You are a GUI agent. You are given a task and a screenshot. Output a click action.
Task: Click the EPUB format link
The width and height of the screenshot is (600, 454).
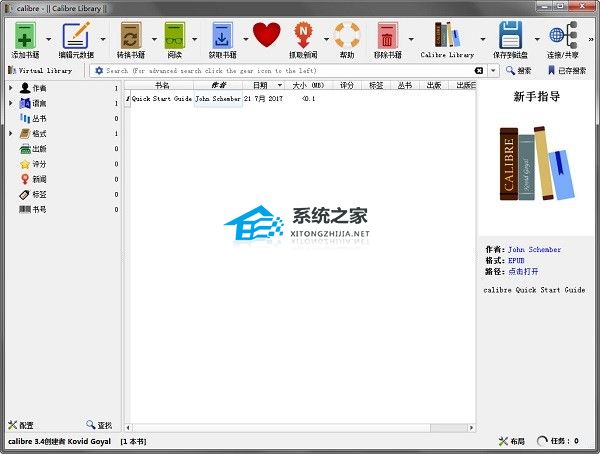pyautogui.click(x=518, y=260)
